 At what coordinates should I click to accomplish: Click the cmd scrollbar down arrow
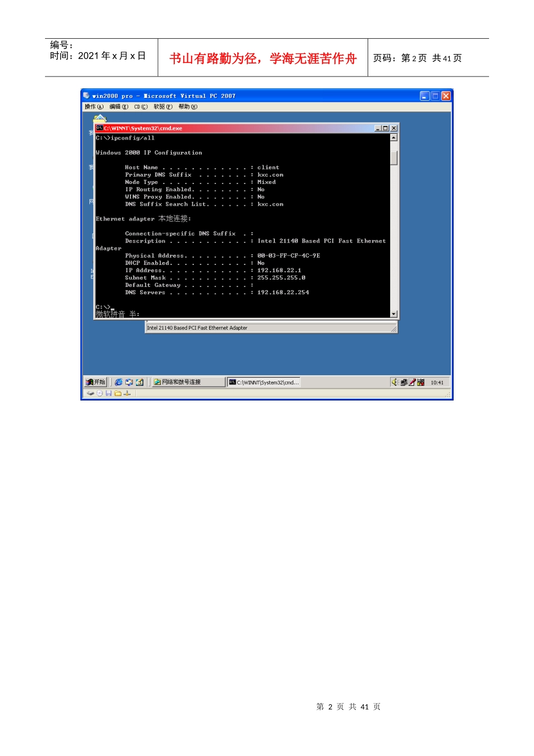(x=393, y=314)
